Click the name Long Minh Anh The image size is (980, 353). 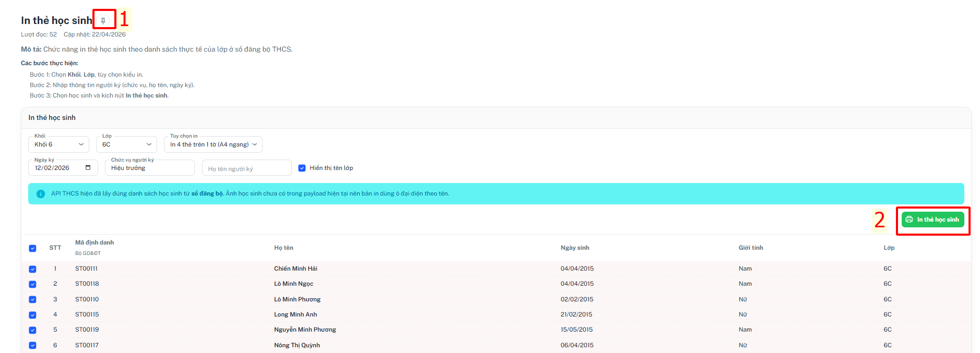pos(296,314)
